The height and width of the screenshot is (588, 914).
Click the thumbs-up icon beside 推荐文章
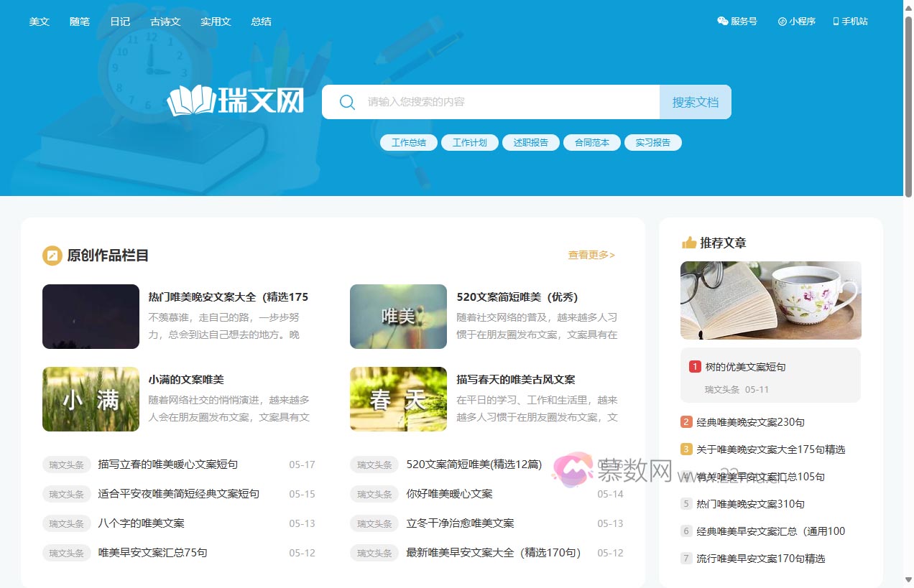688,243
